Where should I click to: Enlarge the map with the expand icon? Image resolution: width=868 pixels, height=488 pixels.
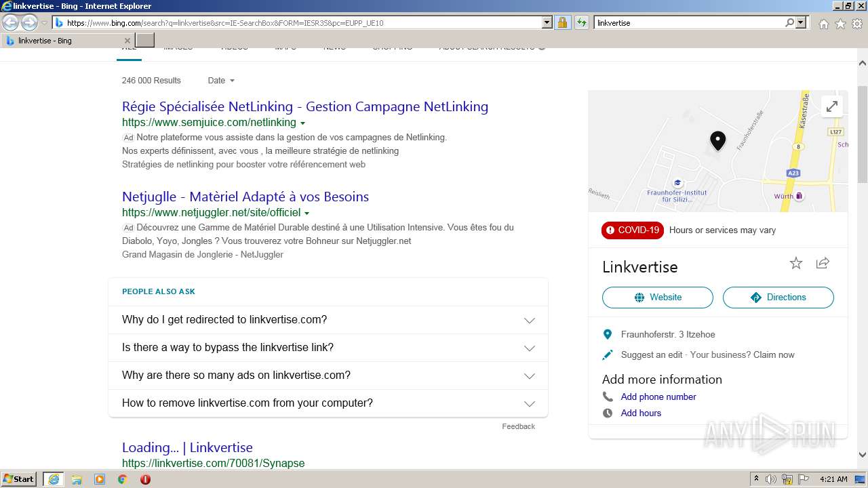[831, 106]
